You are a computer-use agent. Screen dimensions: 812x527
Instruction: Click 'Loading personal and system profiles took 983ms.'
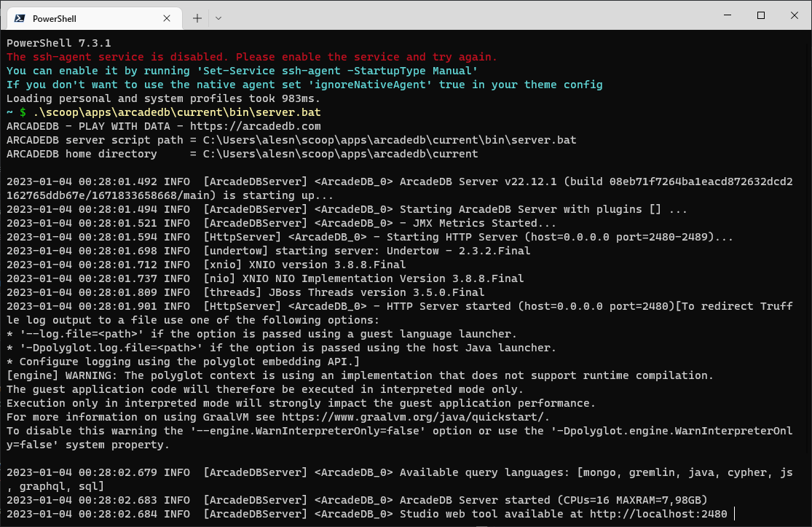pyautogui.click(x=164, y=98)
